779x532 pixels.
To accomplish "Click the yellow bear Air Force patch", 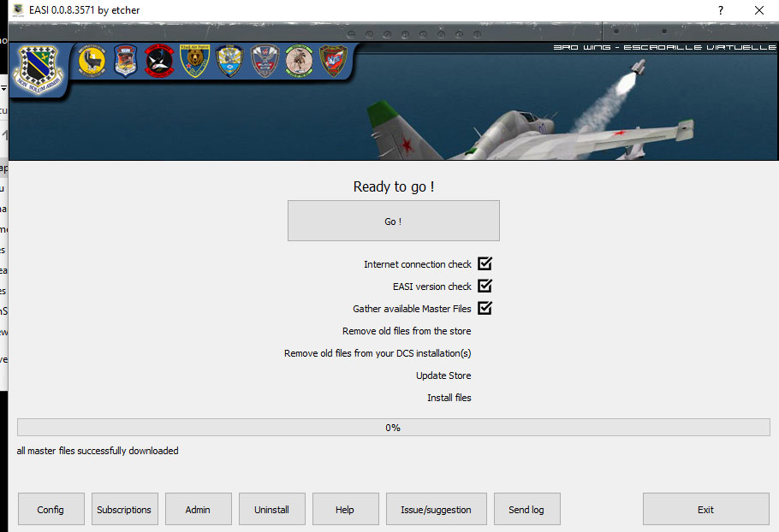I will click(x=195, y=61).
